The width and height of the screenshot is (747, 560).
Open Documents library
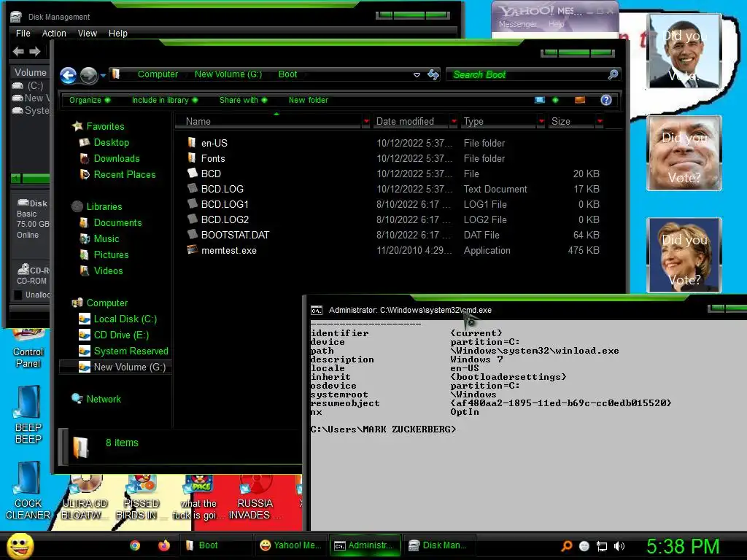pyautogui.click(x=117, y=222)
